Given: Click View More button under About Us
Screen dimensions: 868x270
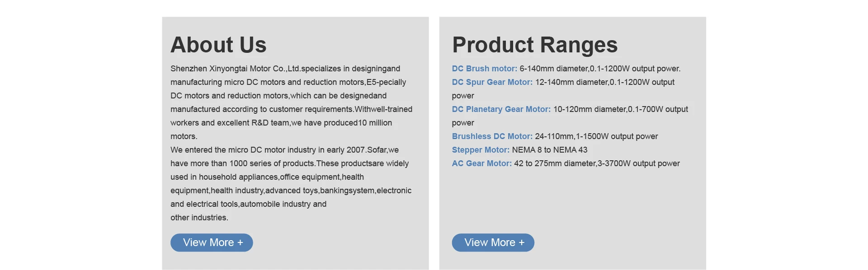Looking at the screenshot, I should pos(212,242).
